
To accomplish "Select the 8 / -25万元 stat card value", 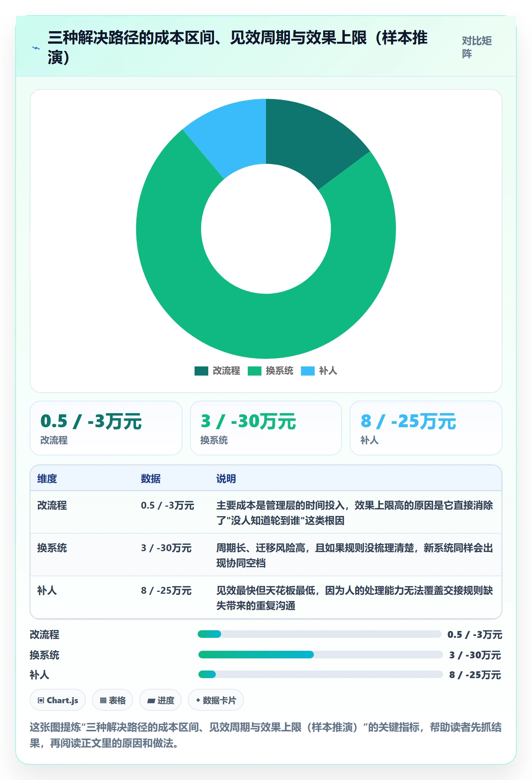I will point(408,421).
